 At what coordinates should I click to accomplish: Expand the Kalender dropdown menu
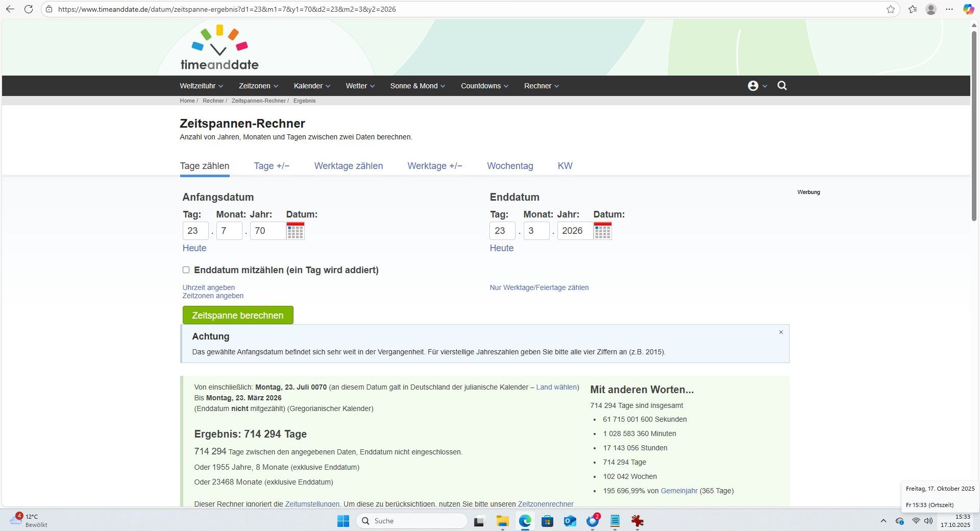point(311,86)
